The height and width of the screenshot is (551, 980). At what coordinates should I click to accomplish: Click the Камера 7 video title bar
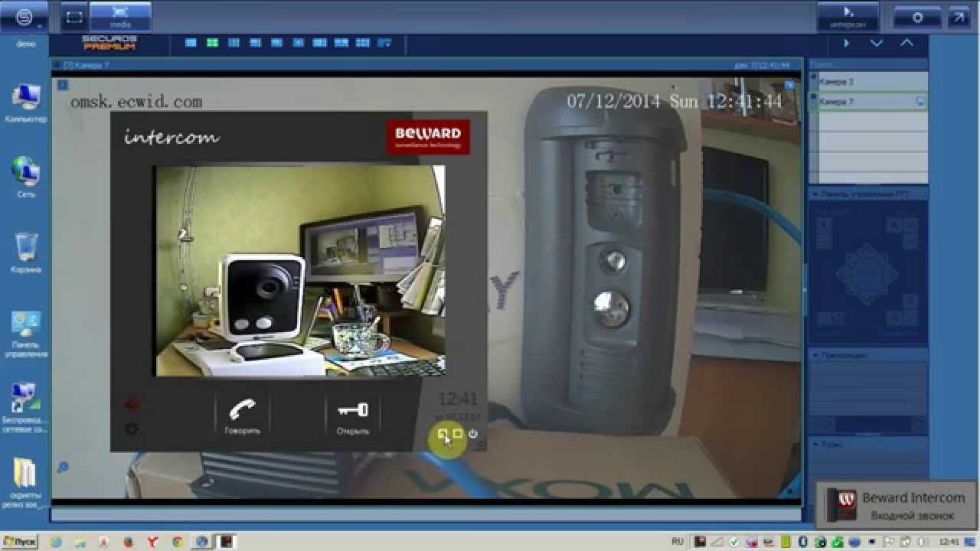[426, 65]
